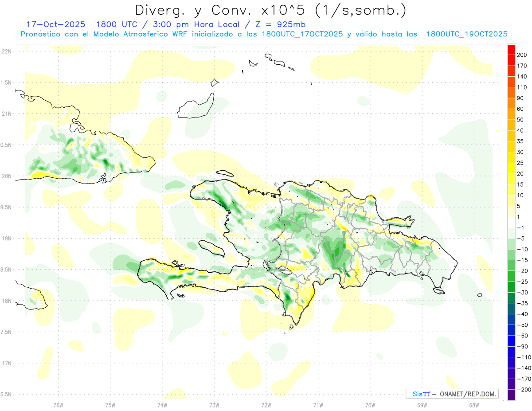Click the longitude label '75W'
532x411 pixels.
(110, 405)
